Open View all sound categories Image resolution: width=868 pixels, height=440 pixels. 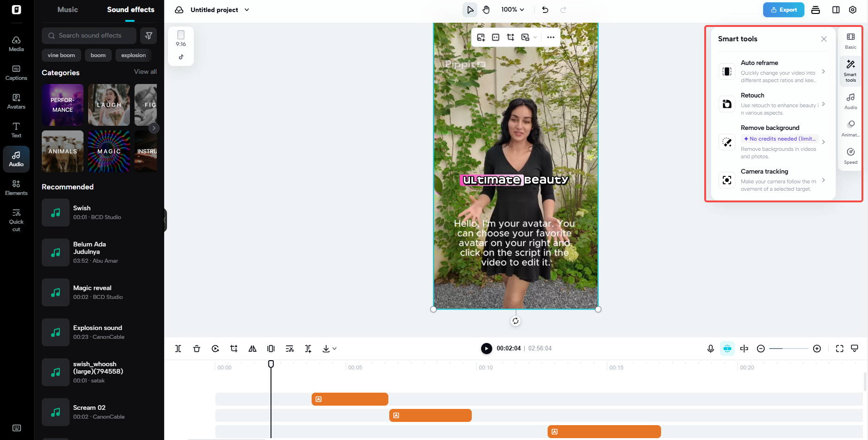145,71
